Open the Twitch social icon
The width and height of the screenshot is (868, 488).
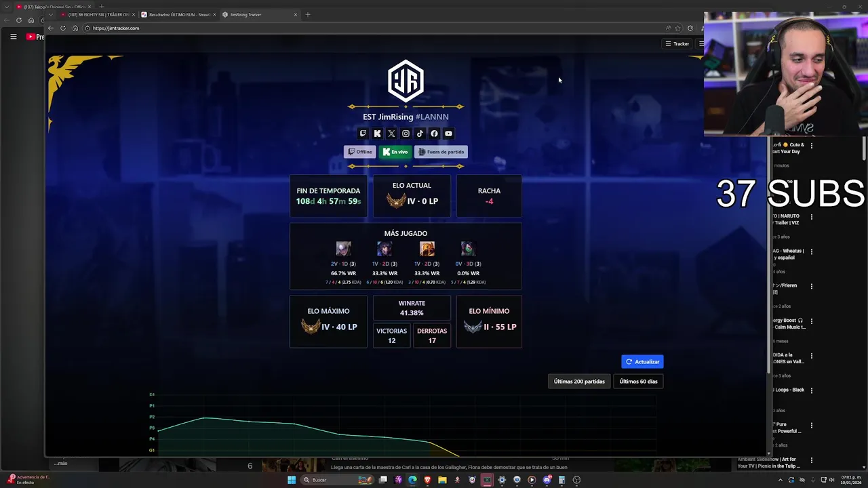pos(363,134)
